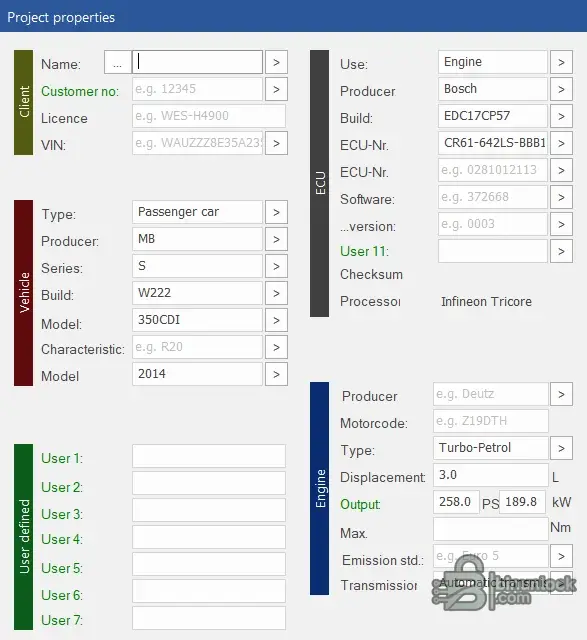Open arrow next to Build W222

276,293
